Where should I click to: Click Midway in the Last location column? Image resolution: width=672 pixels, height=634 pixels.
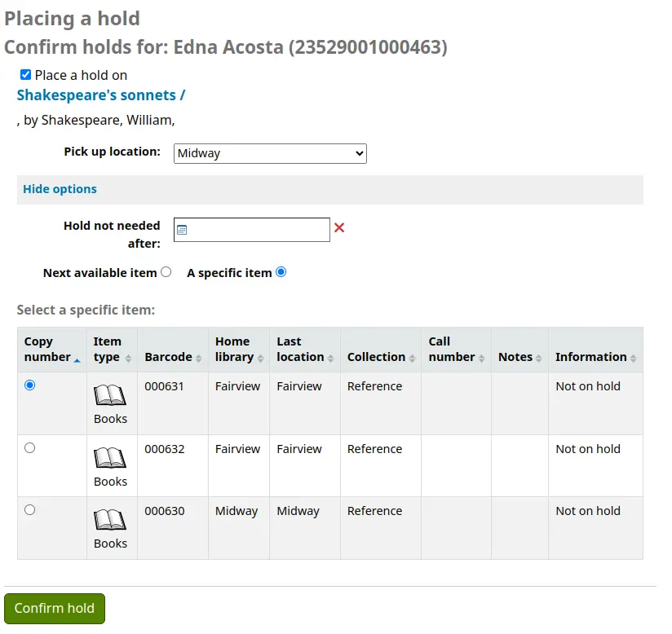(298, 511)
